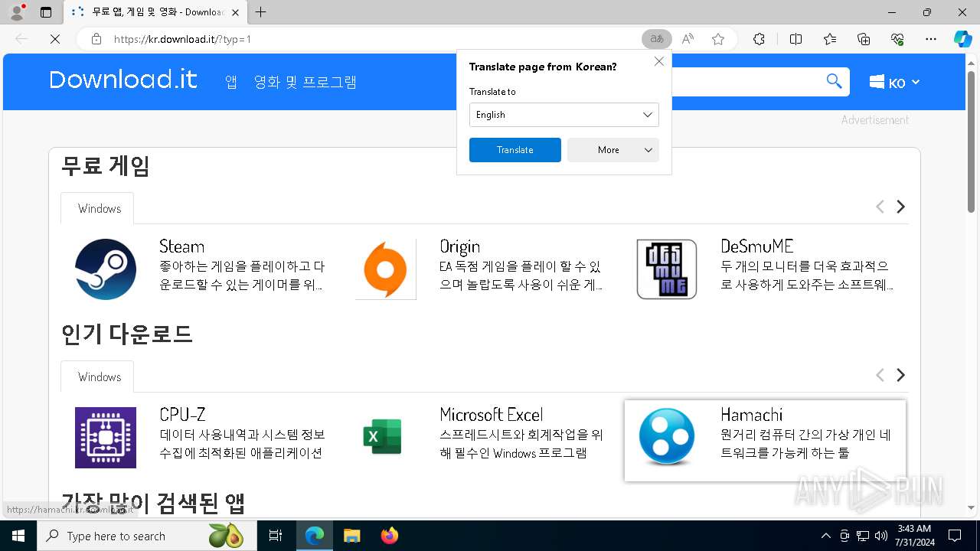Close the current browser tab
This screenshot has height=551, width=980.
click(x=235, y=12)
